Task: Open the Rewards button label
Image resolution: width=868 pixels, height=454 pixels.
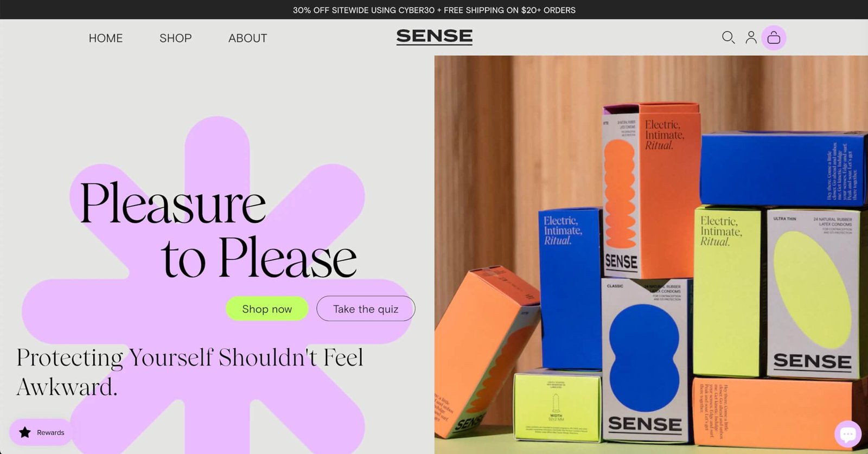Action: pos(50,432)
